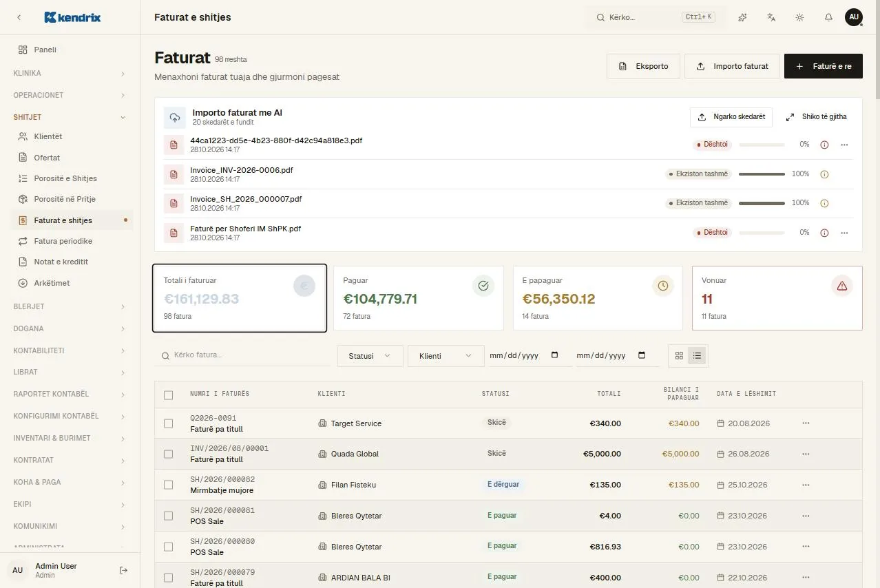Show info for Invoice_INV-2026-0006.pdf

(824, 174)
